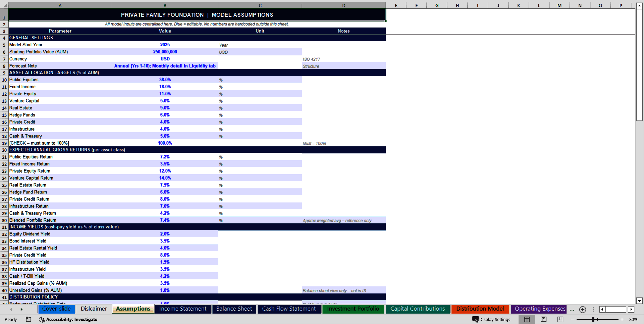Zoom out using the minus button
644x324 pixels.
(x=574, y=319)
